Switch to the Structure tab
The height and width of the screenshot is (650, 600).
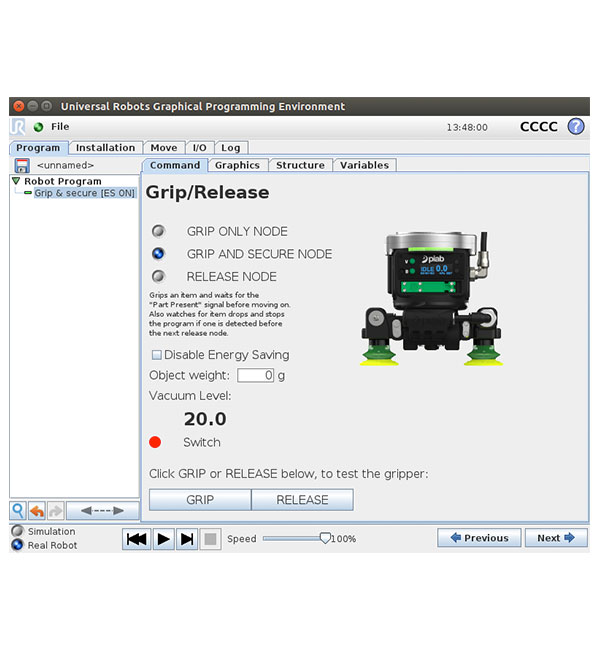300,165
